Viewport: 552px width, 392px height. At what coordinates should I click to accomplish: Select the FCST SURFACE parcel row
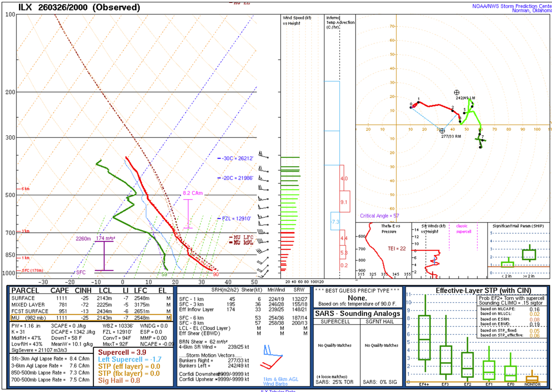91,310
